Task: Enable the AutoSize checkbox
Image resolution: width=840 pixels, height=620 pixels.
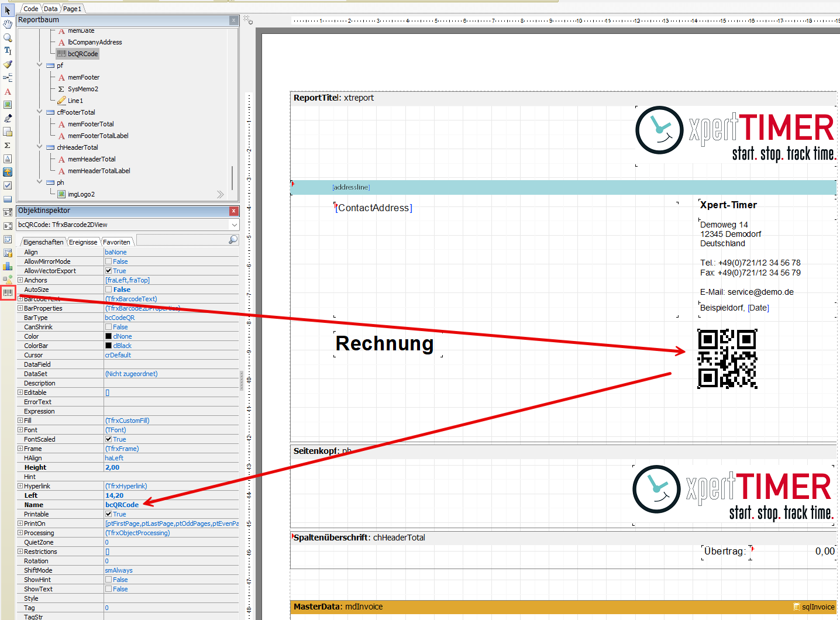Action: (108, 290)
